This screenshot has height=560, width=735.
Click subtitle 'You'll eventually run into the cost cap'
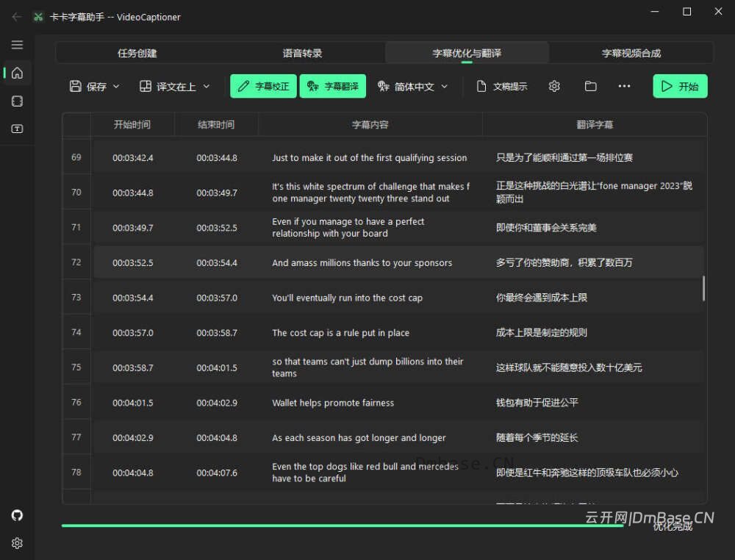[x=348, y=298]
